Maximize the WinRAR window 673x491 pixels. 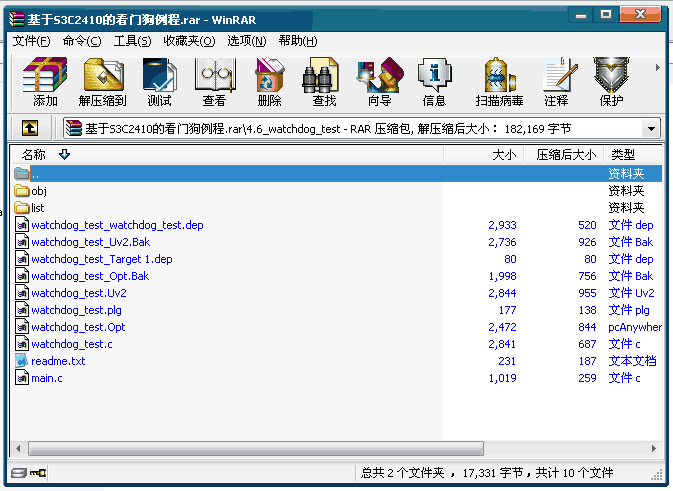click(606, 15)
